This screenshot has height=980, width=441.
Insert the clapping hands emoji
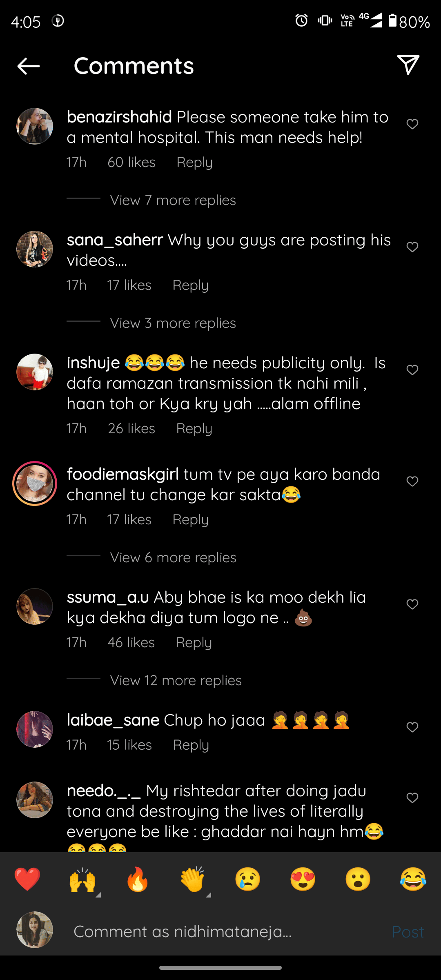193,879
